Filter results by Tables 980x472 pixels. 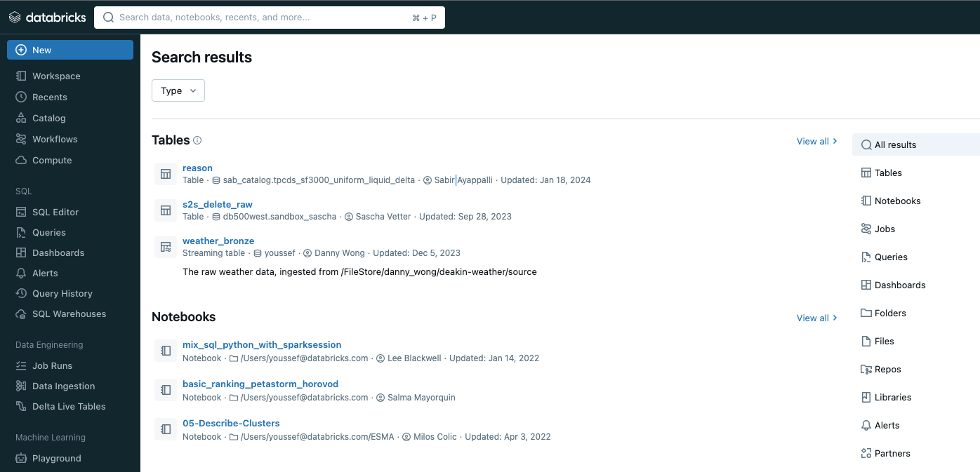tap(915, 173)
